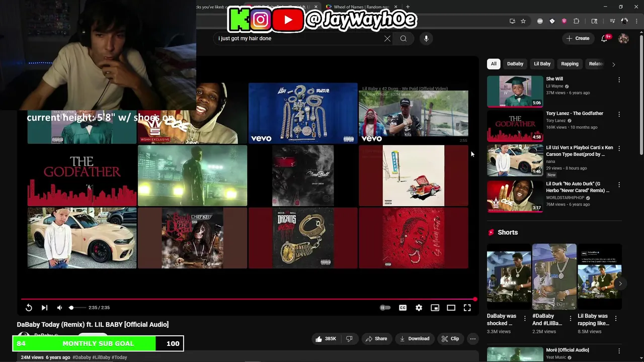Clear the YouTube search box text

387,39
